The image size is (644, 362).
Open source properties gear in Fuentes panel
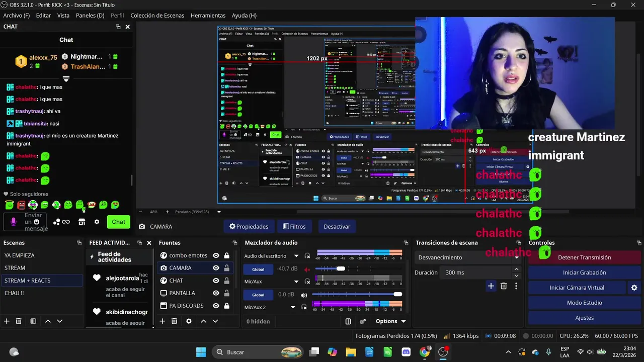[189, 321]
